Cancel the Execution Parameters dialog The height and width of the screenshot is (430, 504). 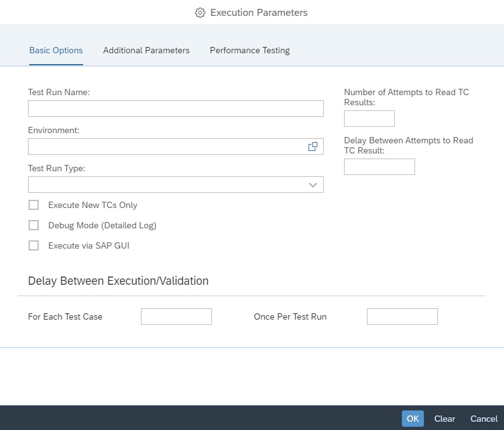(484, 419)
